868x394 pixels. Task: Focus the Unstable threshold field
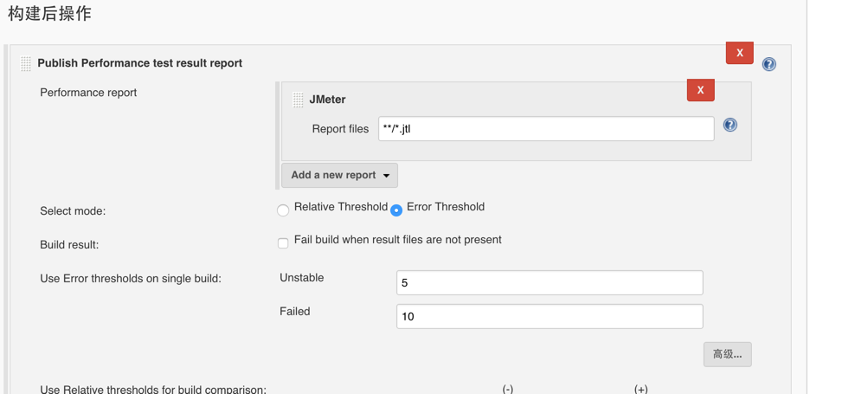(x=550, y=282)
